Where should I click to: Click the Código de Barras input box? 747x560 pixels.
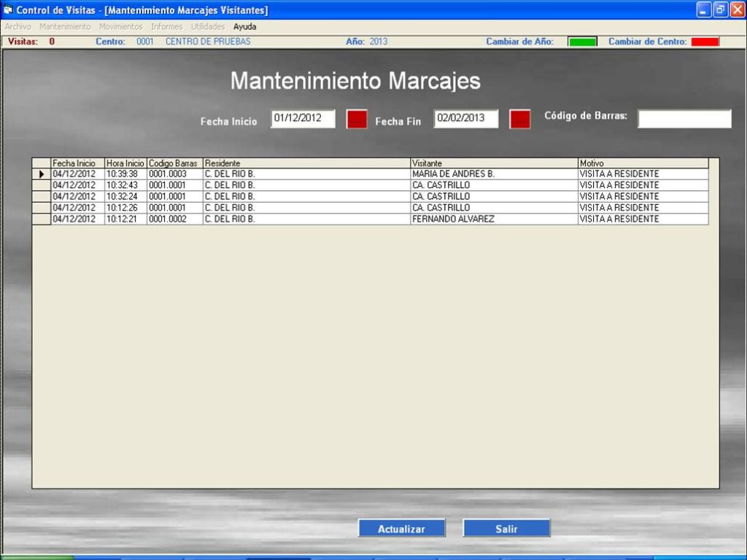click(x=684, y=118)
